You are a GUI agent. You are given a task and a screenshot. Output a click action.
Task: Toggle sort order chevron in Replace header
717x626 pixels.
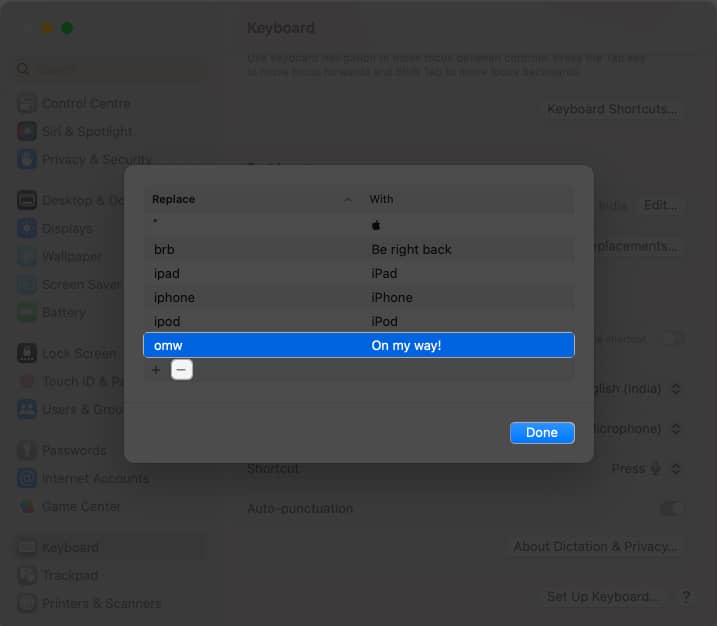tap(348, 200)
